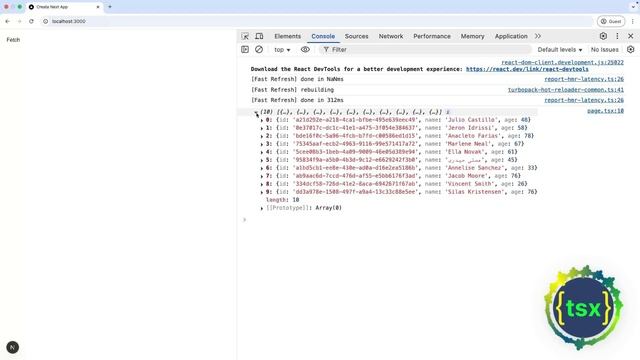
Task: Go to the Performance tab
Action: [x=432, y=36]
